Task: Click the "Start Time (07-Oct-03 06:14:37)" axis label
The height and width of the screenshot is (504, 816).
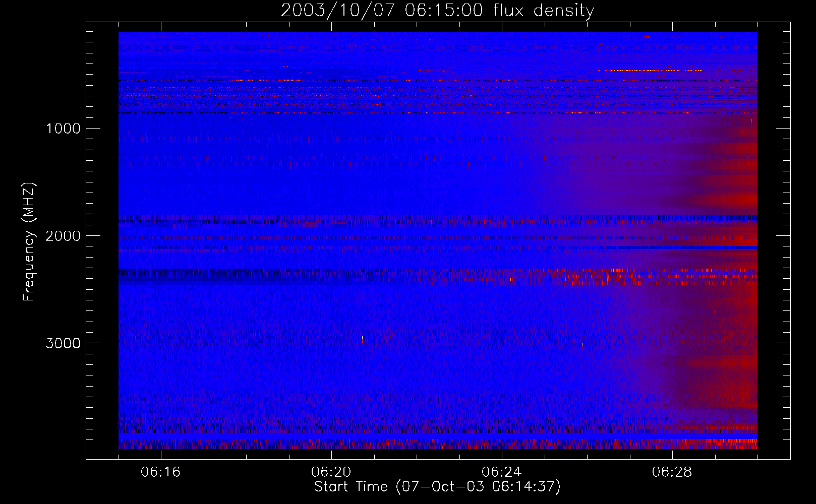Action: point(437,487)
